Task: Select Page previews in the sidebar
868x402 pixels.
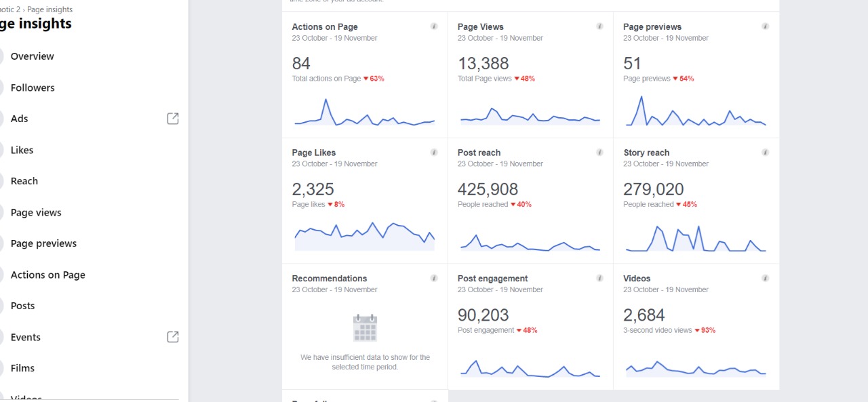Action: point(43,243)
